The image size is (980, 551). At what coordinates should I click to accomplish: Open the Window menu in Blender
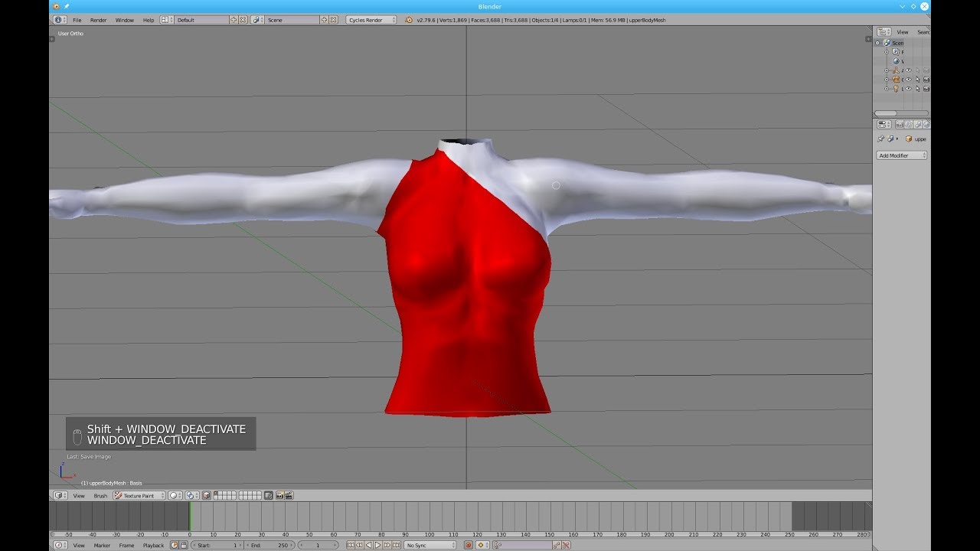[125, 20]
